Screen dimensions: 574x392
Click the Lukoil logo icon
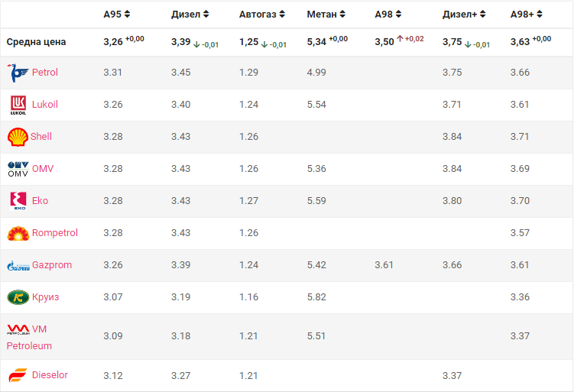[x=18, y=105]
